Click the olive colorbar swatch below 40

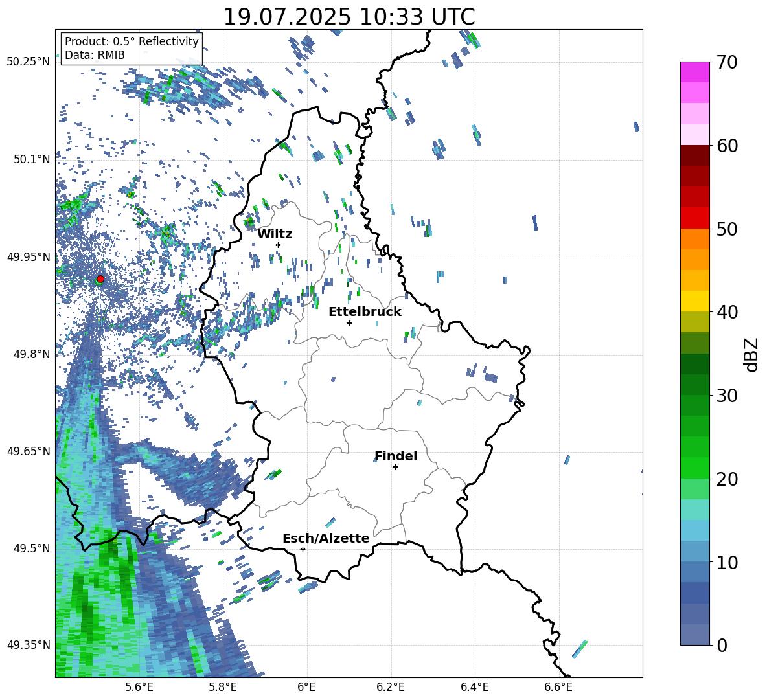coord(694,322)
